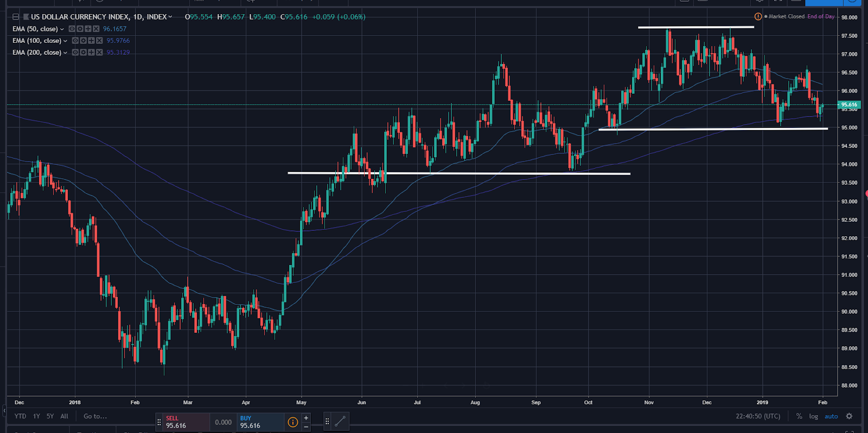The width and height of the screenshot is (868, 433).
Task: Decrease quantity with the minus stepper
Action: click(306, 426)
